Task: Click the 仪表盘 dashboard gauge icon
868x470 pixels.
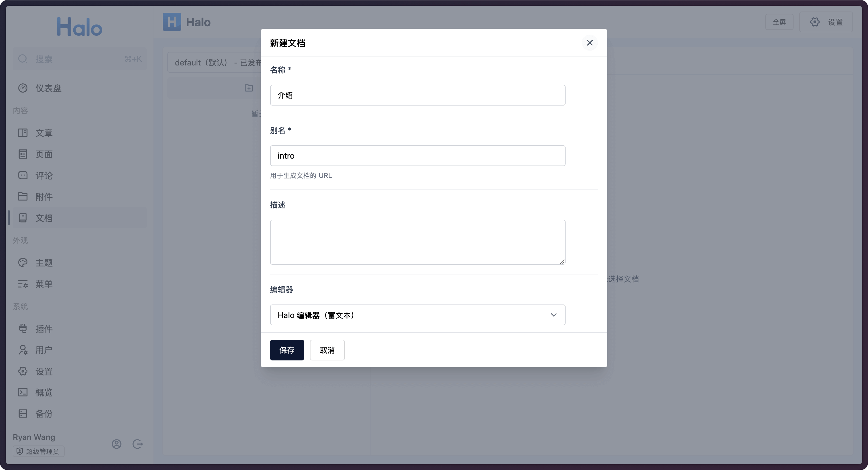Action: click(23, 88)
